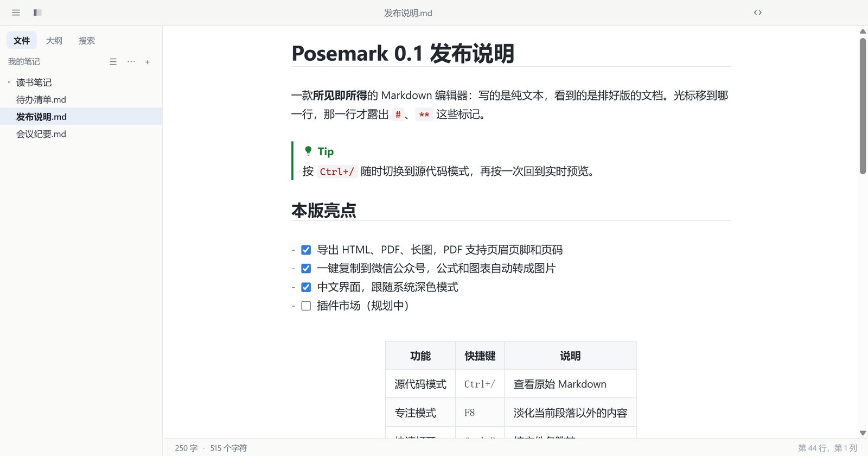Click the scrollbar up arrow
The image size is (868, 456).
863,31
